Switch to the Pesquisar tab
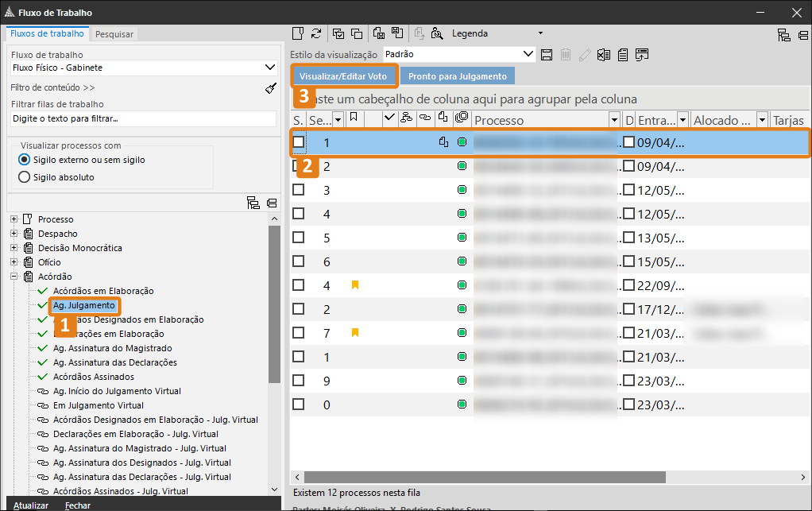Viewport: 812px width, 511px height. click(x=114, y=34)
